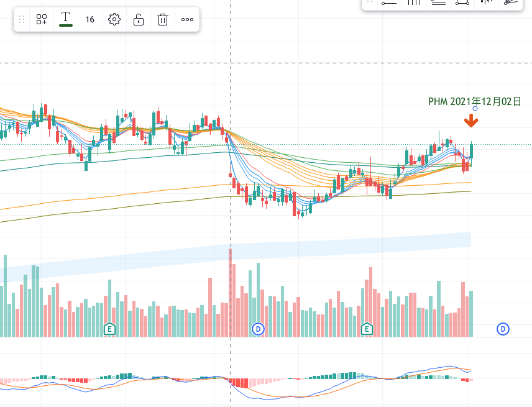532x407 pixels.
Task: Expand the three-dot more options menu
Action: tap(187, 19)
